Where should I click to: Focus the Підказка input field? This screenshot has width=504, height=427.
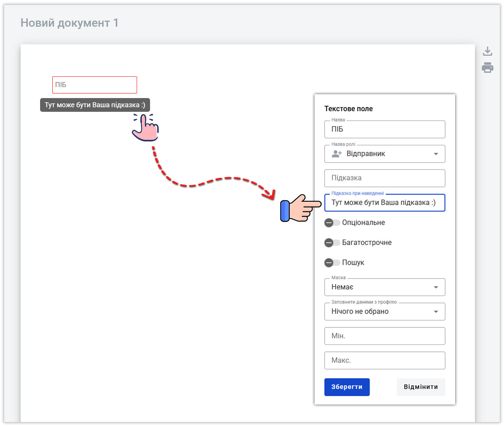pyautogui.click(x=384, y=178)
